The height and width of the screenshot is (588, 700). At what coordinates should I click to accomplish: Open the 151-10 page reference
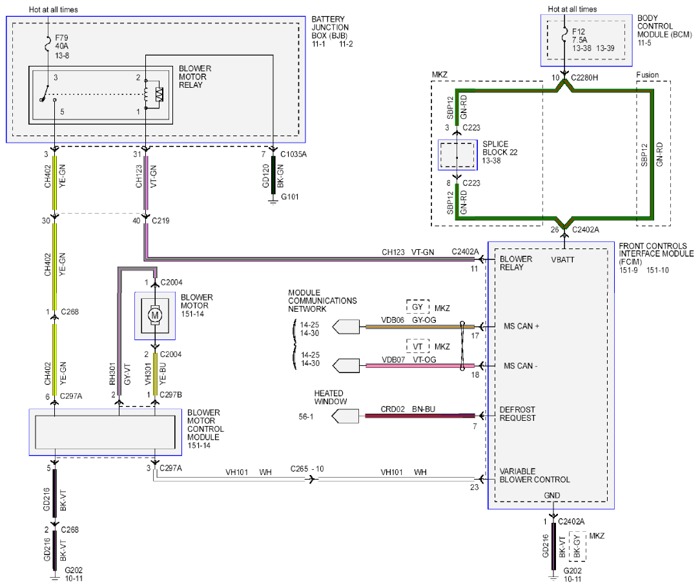(657, 270)
